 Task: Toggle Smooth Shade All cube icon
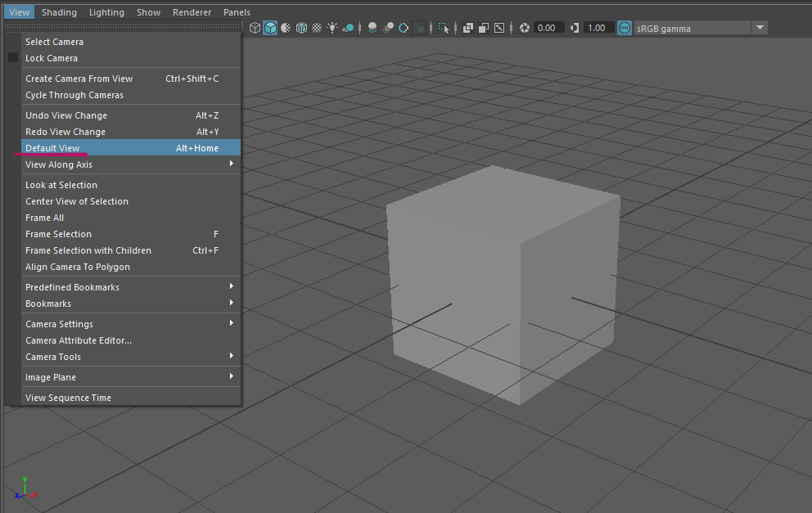point(270,28)
